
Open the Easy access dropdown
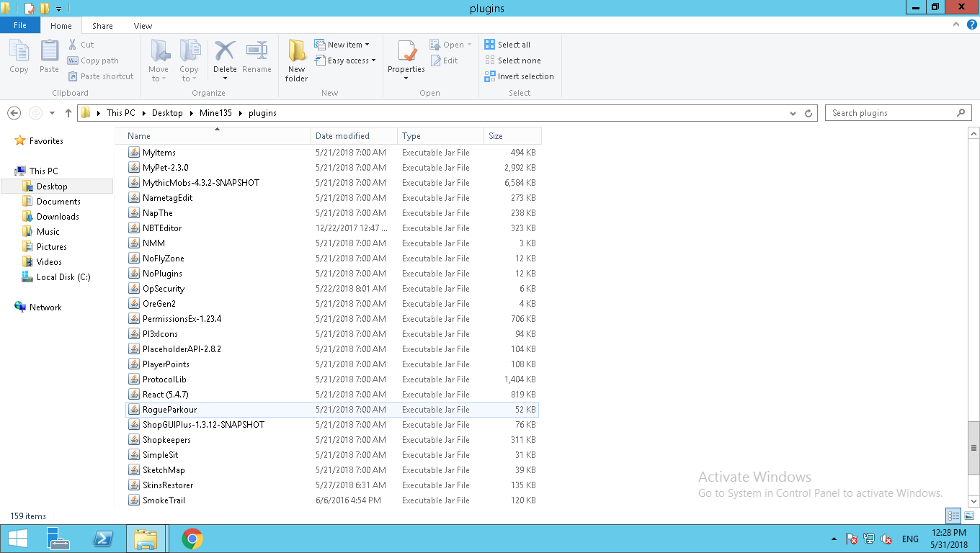tap(346, 60)
